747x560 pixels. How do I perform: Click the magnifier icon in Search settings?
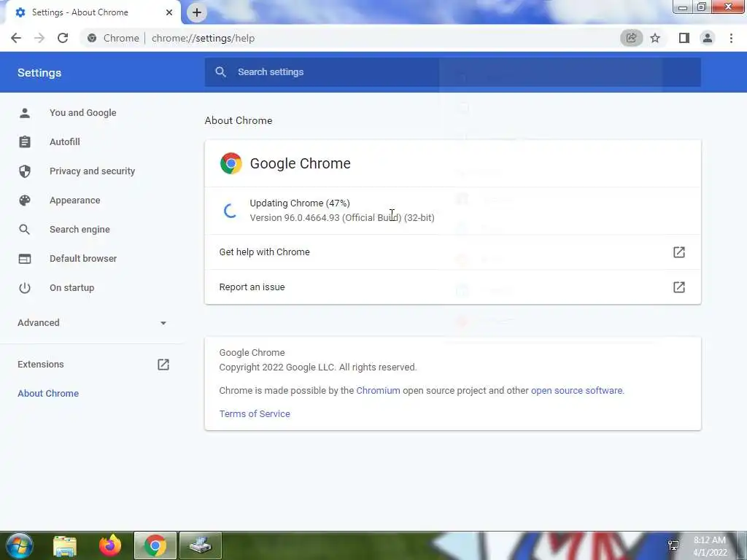[220, 72]
